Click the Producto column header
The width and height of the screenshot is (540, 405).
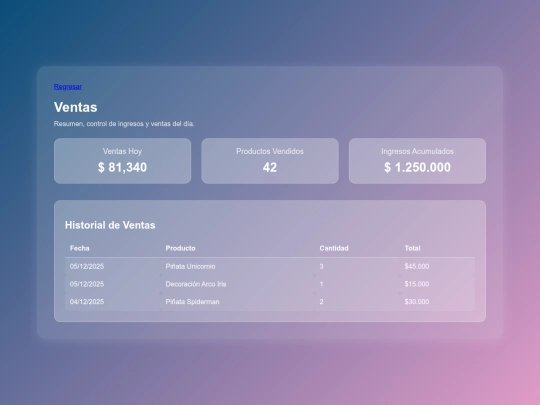point(180,248)
